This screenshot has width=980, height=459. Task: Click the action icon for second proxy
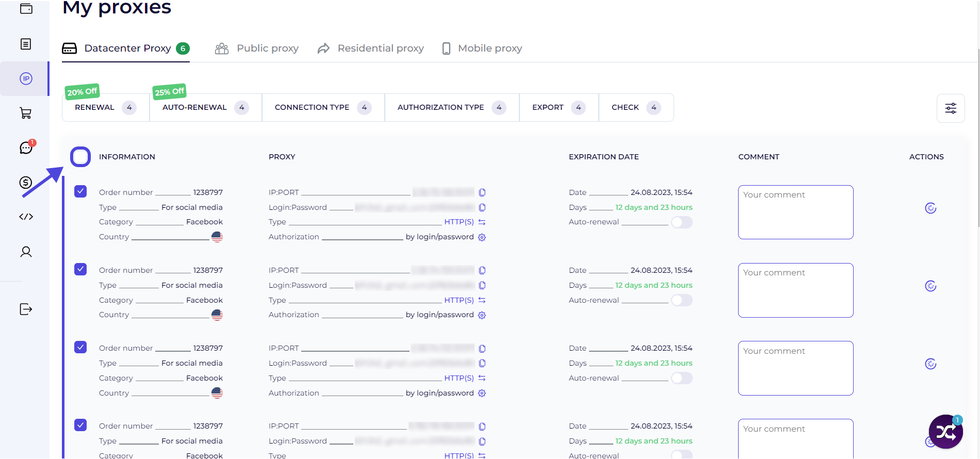coord(930,286)
